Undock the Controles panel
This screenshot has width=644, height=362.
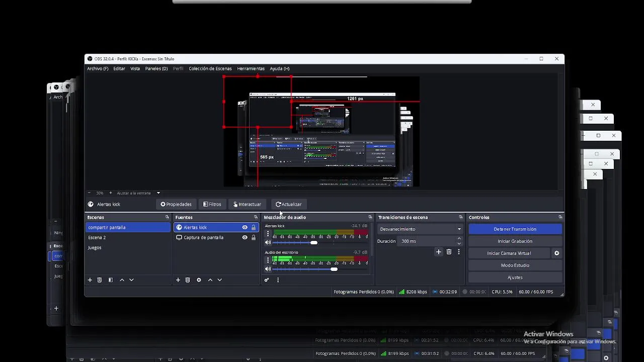560,217
